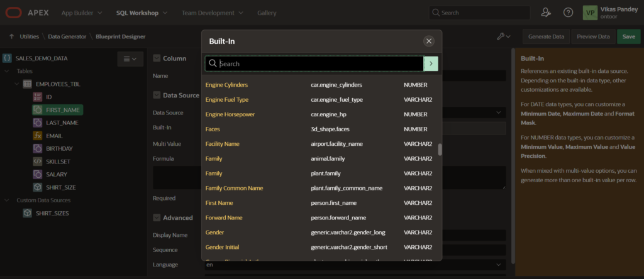Image resolution: width=644 pixels, height=279 pixels.
Task: Select the First Name built-in link
Action: click(x=219, y=203)
